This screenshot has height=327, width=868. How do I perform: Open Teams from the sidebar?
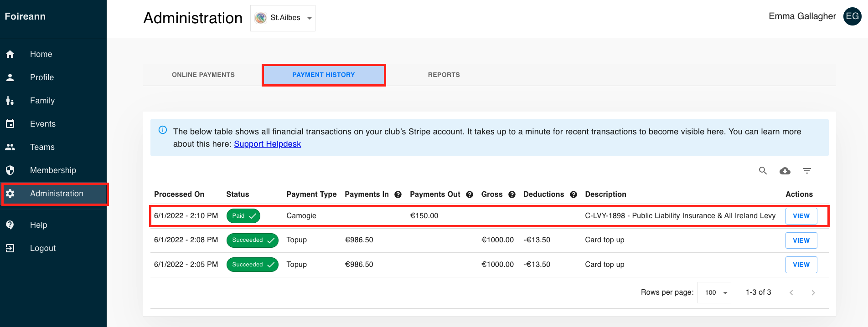[x=42, y=147]
